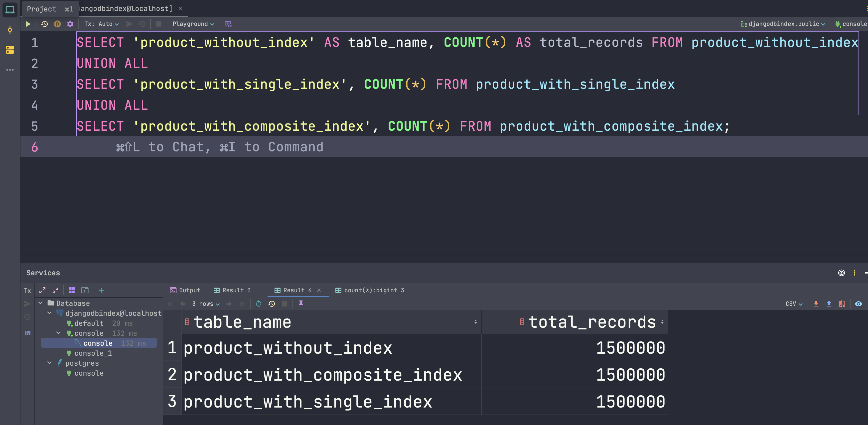Switch to the Output tab
Image resolution: width=868 pixels, height=425 pixels.
coord(185,290)
